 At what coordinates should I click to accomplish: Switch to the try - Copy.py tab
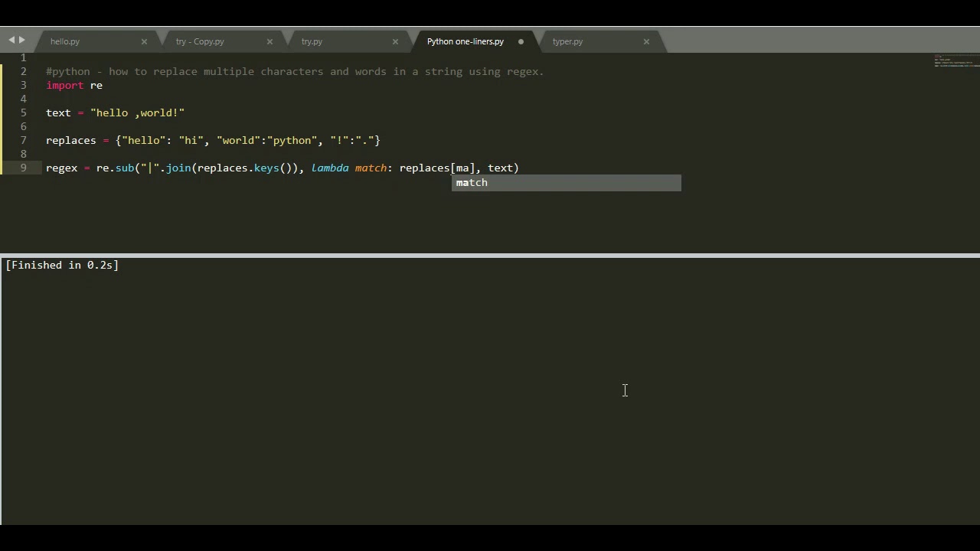tap(200, 41)
